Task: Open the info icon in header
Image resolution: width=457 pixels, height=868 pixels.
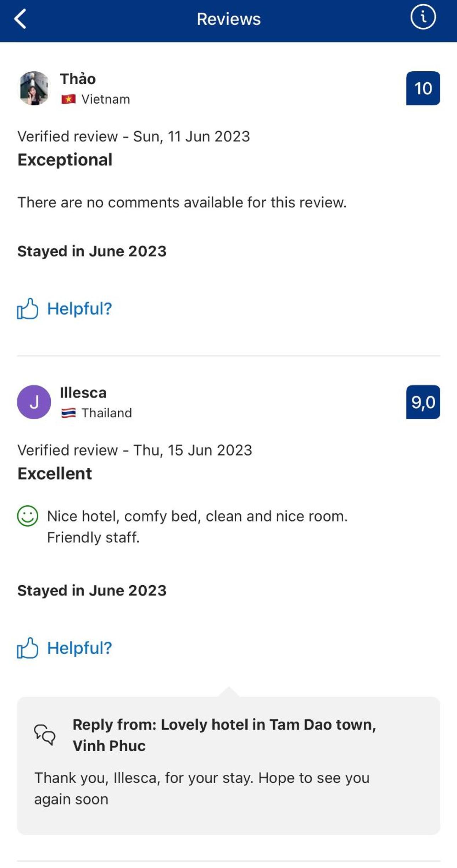Action: click(423, 17)
